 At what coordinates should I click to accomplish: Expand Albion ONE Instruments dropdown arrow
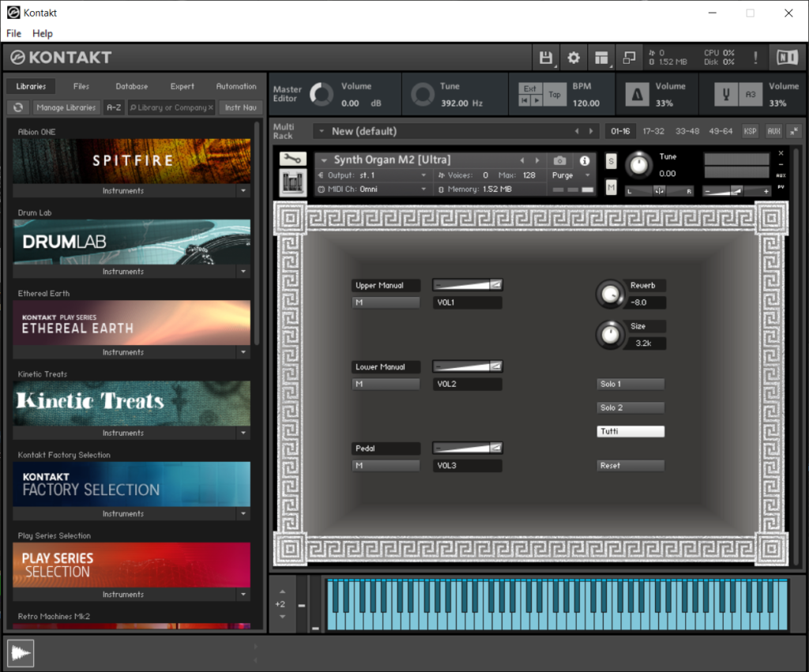point(243,191)
